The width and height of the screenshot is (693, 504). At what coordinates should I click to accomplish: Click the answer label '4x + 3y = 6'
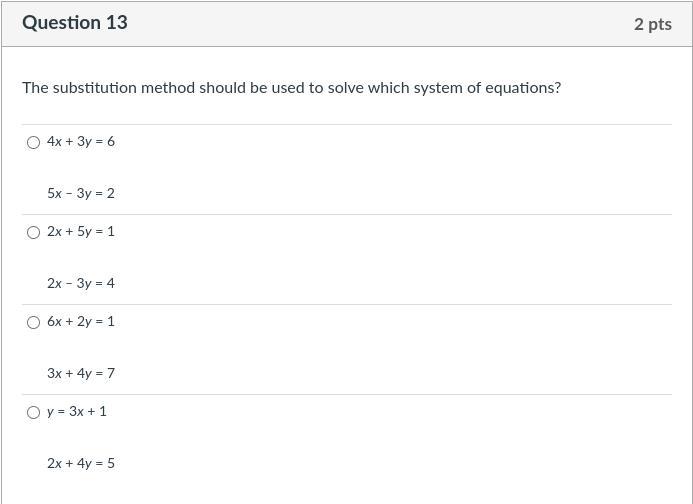click(81, 141)
